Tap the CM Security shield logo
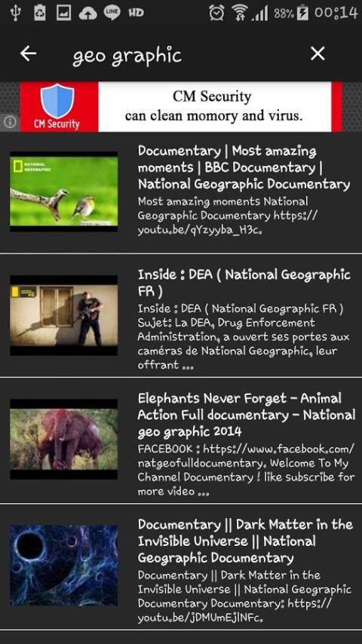Viewport: 362px width, 644px height. click(x=57, y=100)
